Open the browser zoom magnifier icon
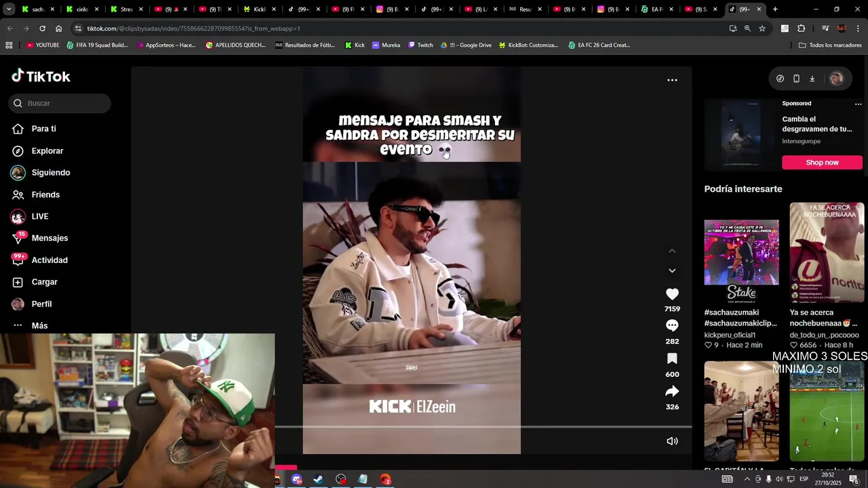This screenshot has height=488, width=868. point(747,28)
